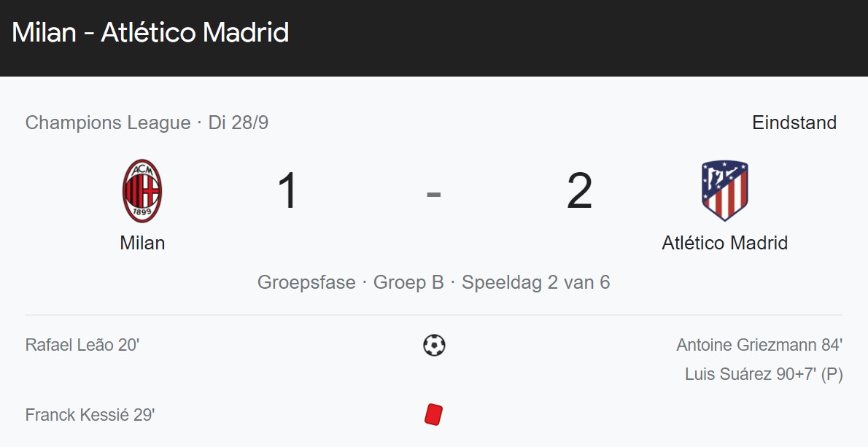The image size is (868, 447).
Task: Click the Champions League competition label
Action: (x=108, y=123)
